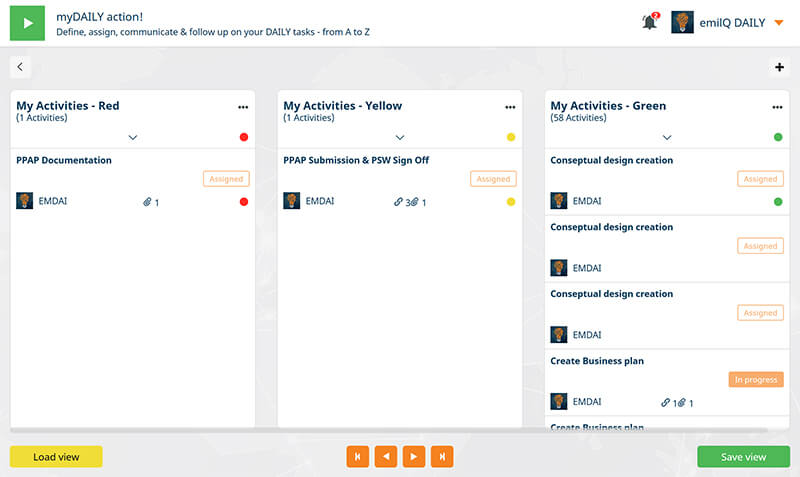Add a new column with the plus icon
The height and width of the screenshot is (477, 800).
[x=779, y=67]
